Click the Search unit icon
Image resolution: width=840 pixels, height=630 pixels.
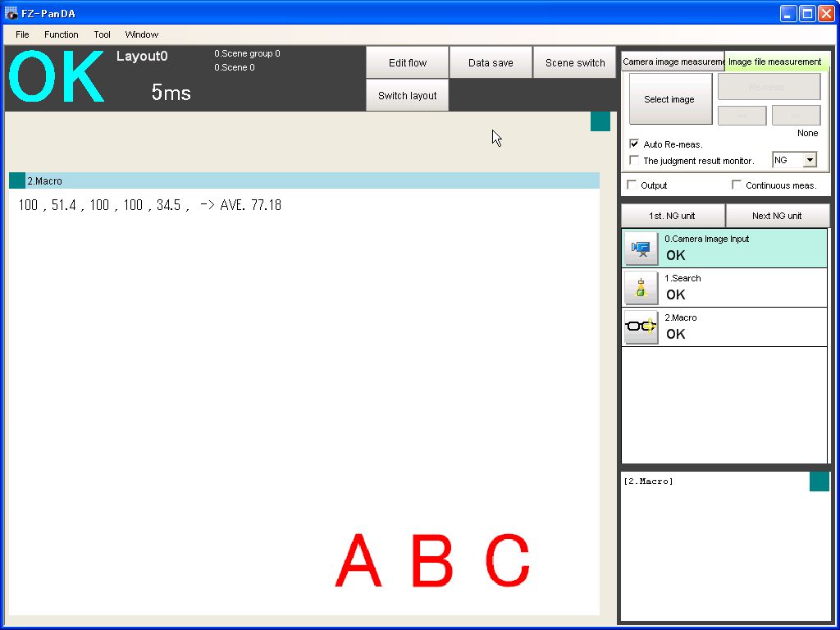tap(641, 288)
